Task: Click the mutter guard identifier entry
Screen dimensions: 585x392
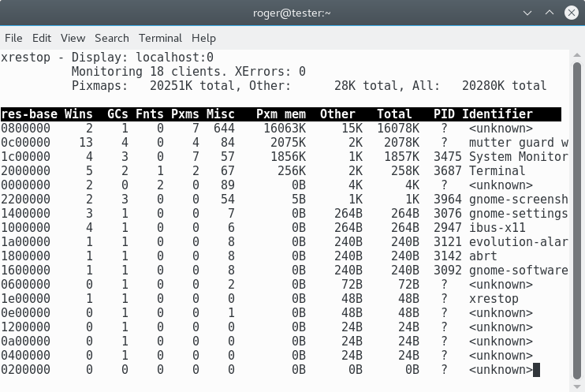Action: [x=518, y=143]
